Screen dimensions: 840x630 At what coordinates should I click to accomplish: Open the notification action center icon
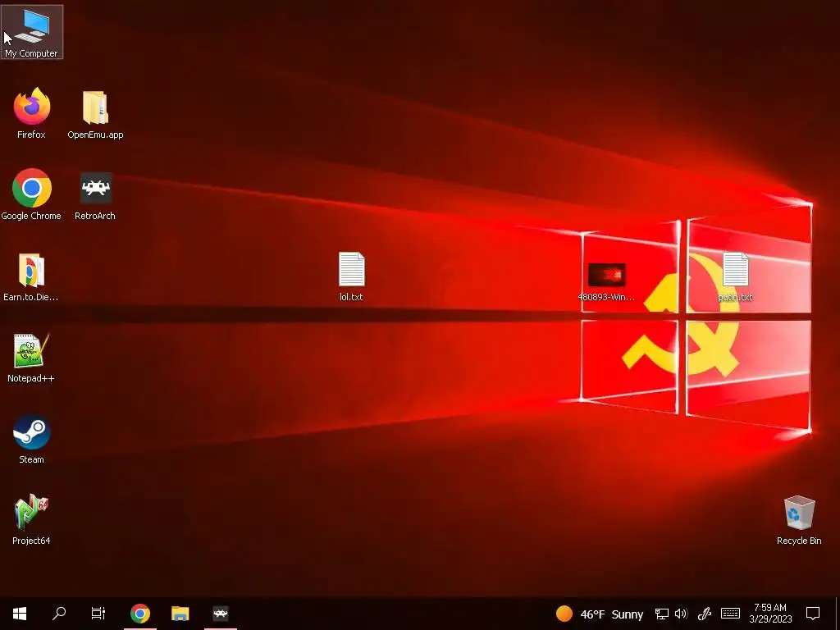(813, 614)
